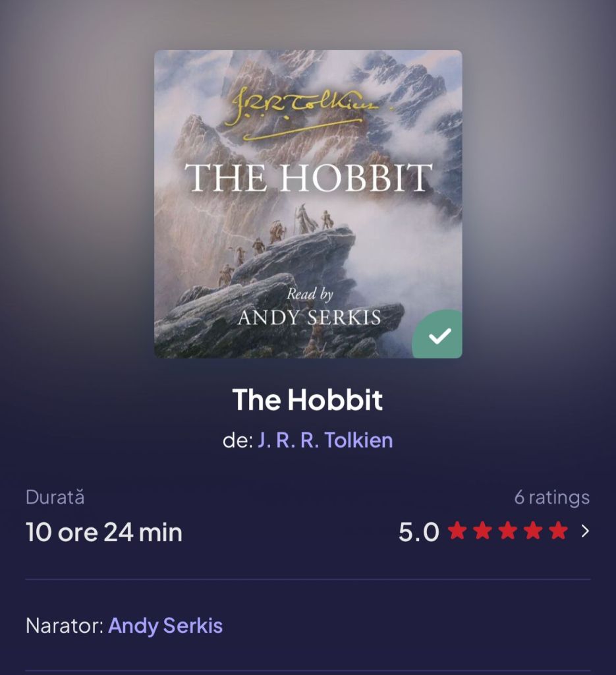
Task: Open the Andy Serkis narrator link
Action: [165, 626]
